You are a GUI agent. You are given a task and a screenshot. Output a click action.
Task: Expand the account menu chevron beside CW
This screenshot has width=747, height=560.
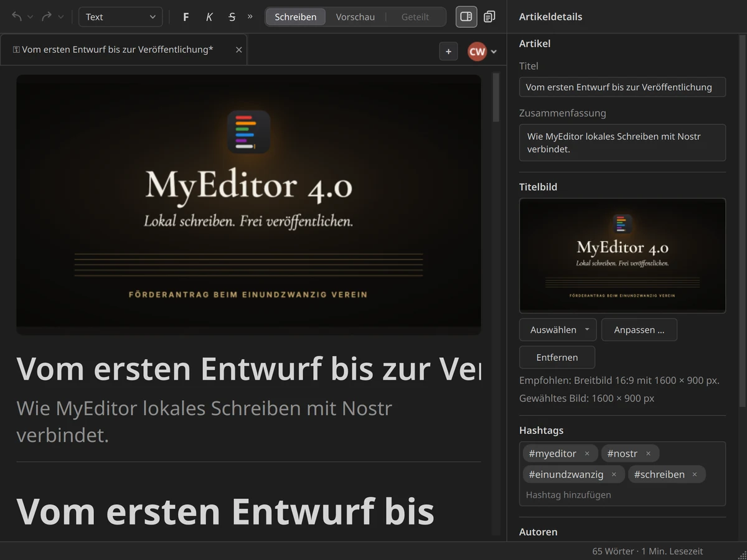click(494, 52)
